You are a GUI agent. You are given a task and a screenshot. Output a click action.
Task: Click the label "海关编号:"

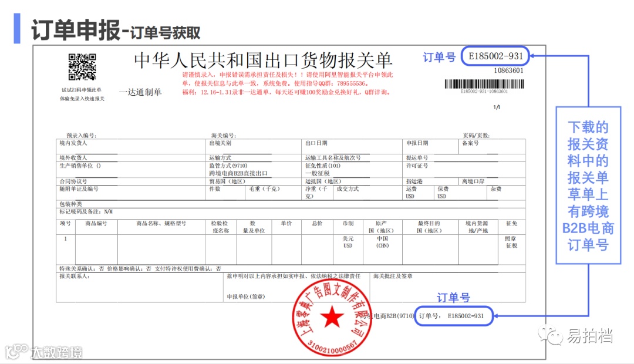click(x=224, y=136)
